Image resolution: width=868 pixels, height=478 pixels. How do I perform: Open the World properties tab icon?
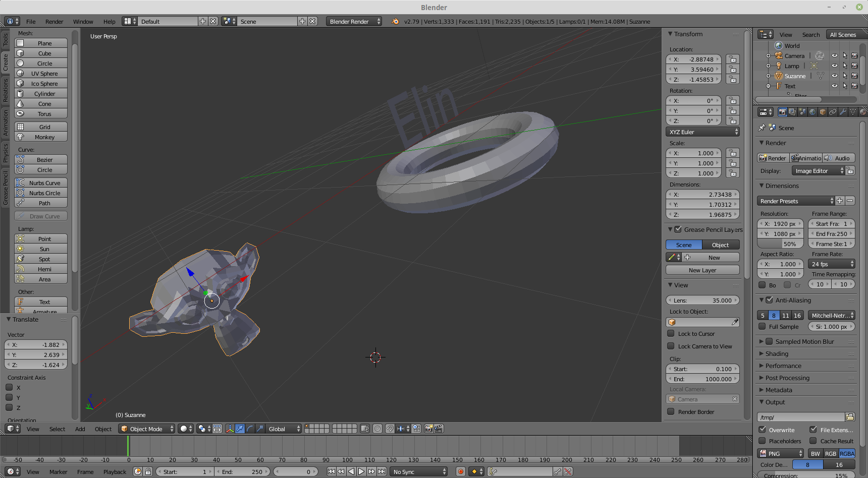click(x=812, y=112)
